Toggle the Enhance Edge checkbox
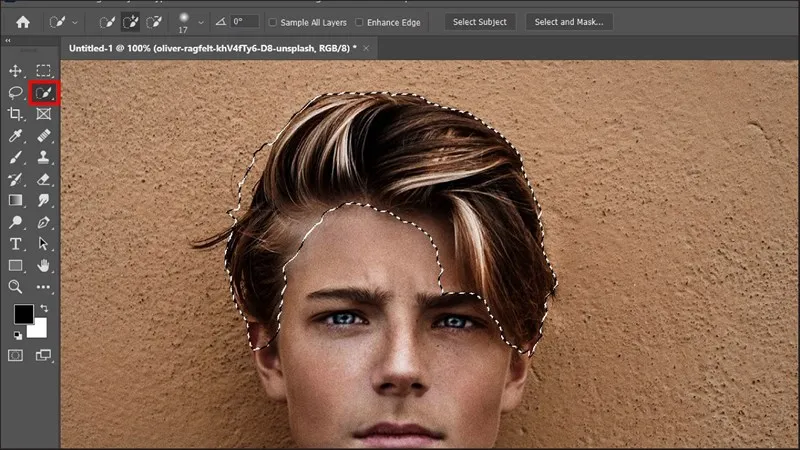Screen dimensions: 800x450 [358, 22]
